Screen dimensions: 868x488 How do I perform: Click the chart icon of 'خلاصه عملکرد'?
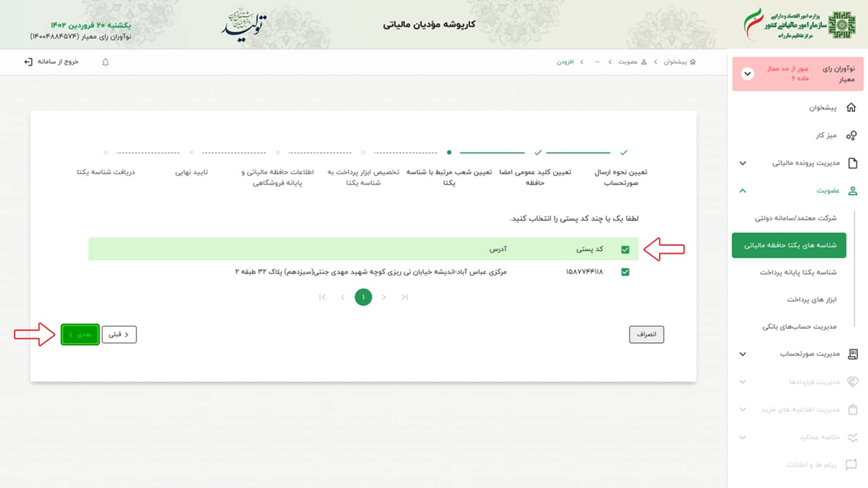(853, 437)
